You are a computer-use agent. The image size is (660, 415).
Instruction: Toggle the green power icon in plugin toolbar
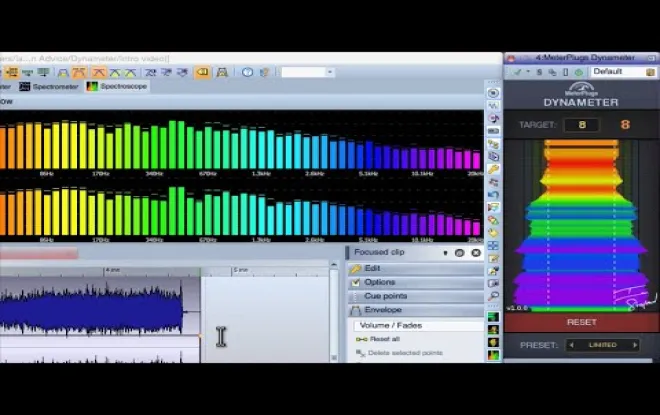[579, 72]
